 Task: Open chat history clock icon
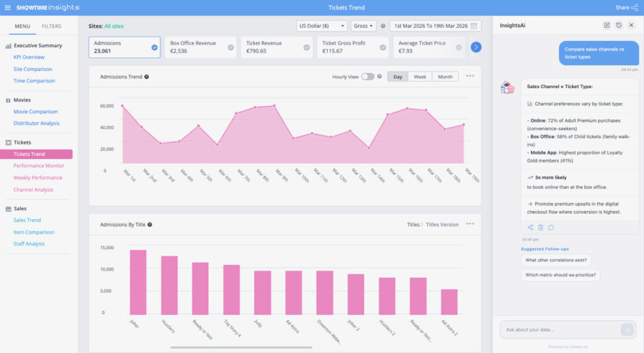(619, 25)
